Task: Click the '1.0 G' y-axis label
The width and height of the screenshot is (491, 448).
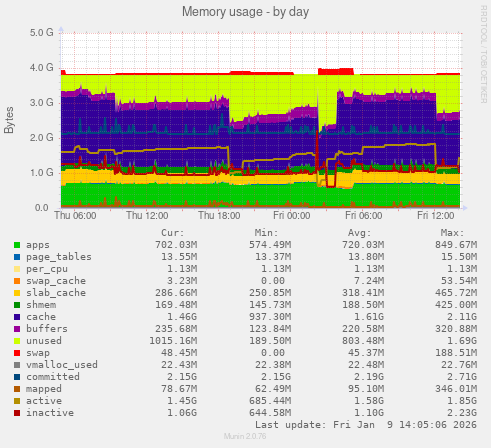Action: 41,173
